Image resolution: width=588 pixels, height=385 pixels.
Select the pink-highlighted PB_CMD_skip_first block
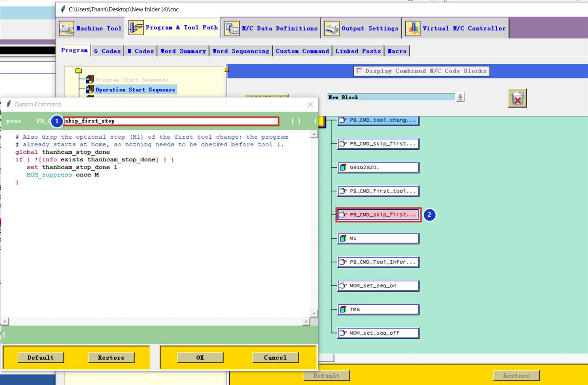click(378, 215)
